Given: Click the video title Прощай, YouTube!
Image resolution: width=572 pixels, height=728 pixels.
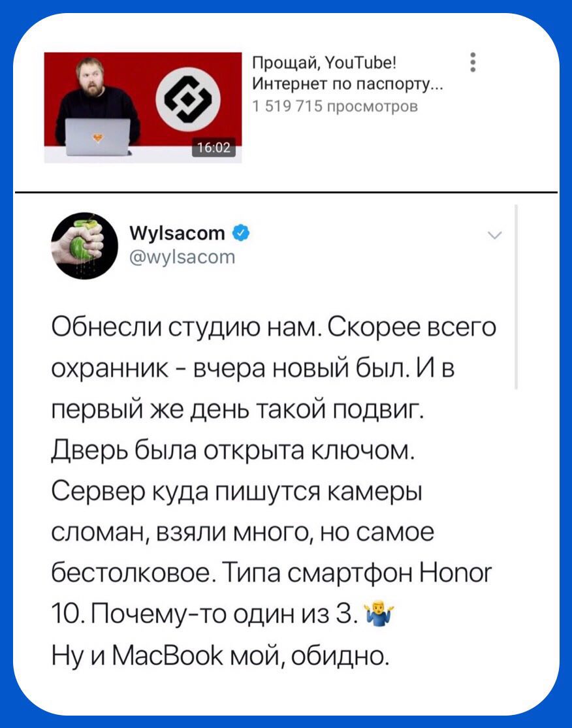Looking at the screenshot, I should coord(325,62).
